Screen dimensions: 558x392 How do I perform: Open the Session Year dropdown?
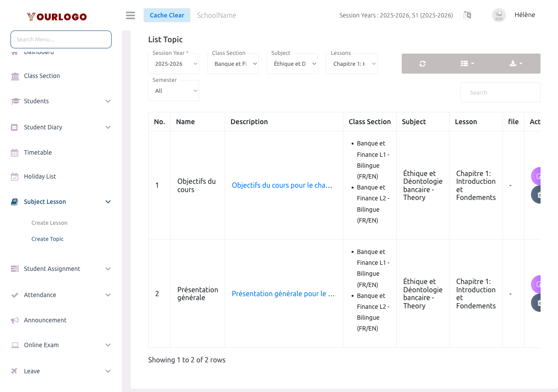click(174, 64)
